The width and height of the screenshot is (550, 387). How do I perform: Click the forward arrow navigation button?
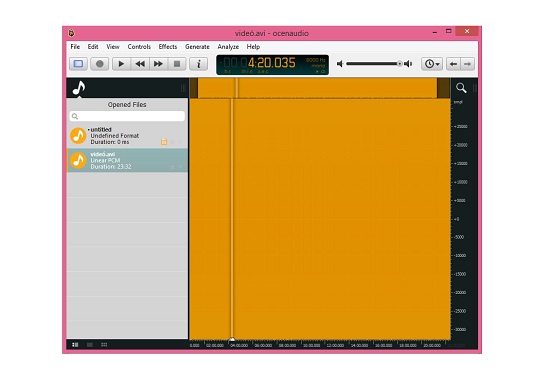click(x=468, y=64)
